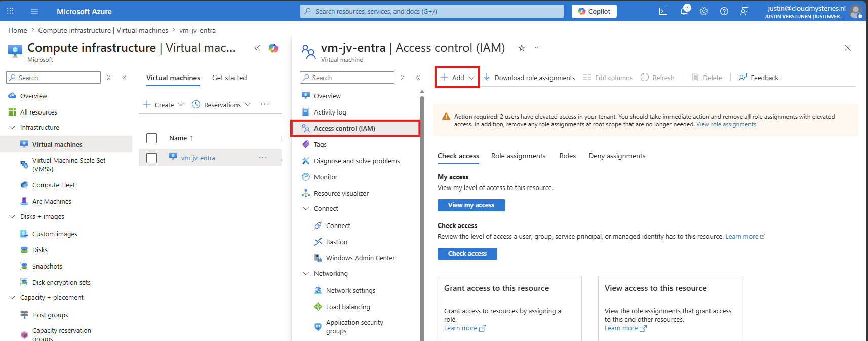868x341 pixels.
Task: Open the notifications bell
Action: click(684, 11)
